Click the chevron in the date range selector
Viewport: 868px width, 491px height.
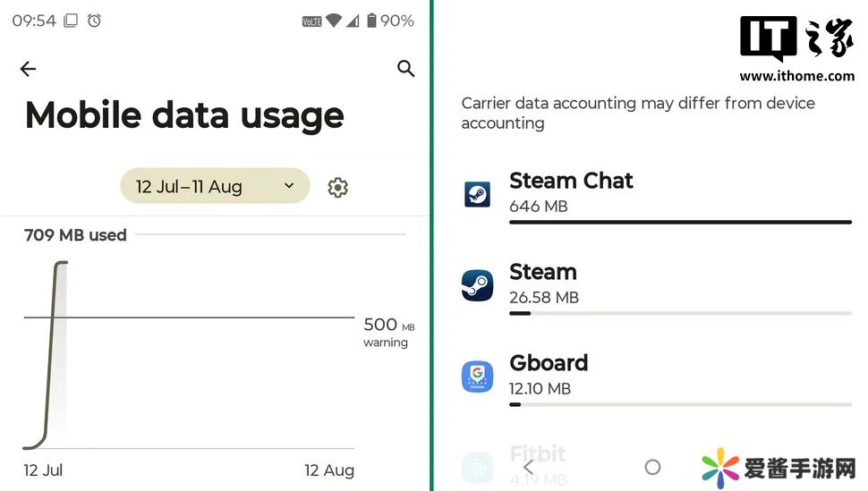point(289,186)
